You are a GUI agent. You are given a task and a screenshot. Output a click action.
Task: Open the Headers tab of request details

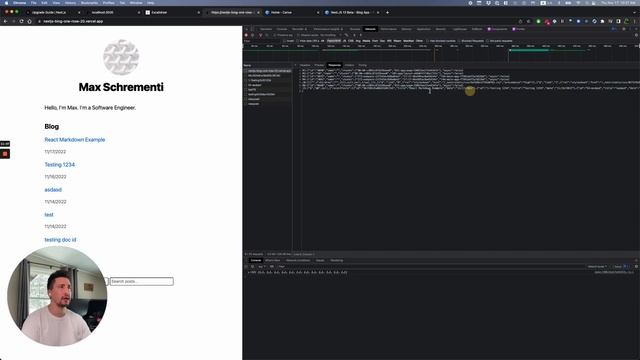pyautogui.click(x=305, y=65)
